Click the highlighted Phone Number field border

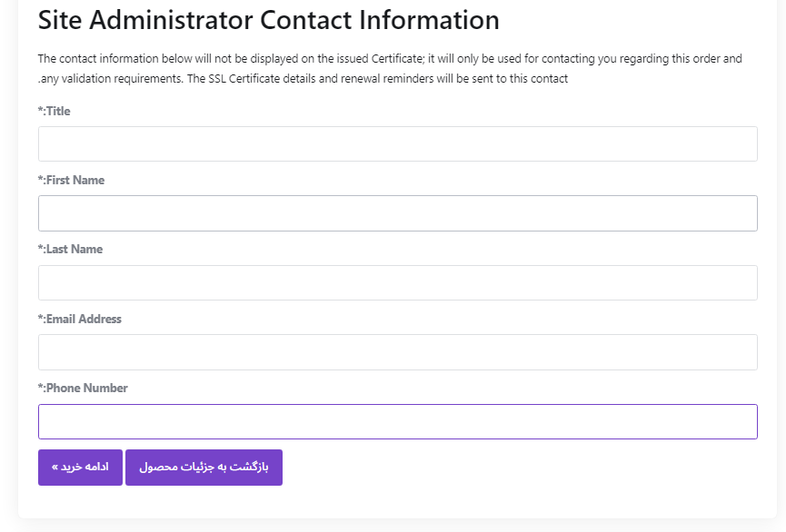(397, 405)
